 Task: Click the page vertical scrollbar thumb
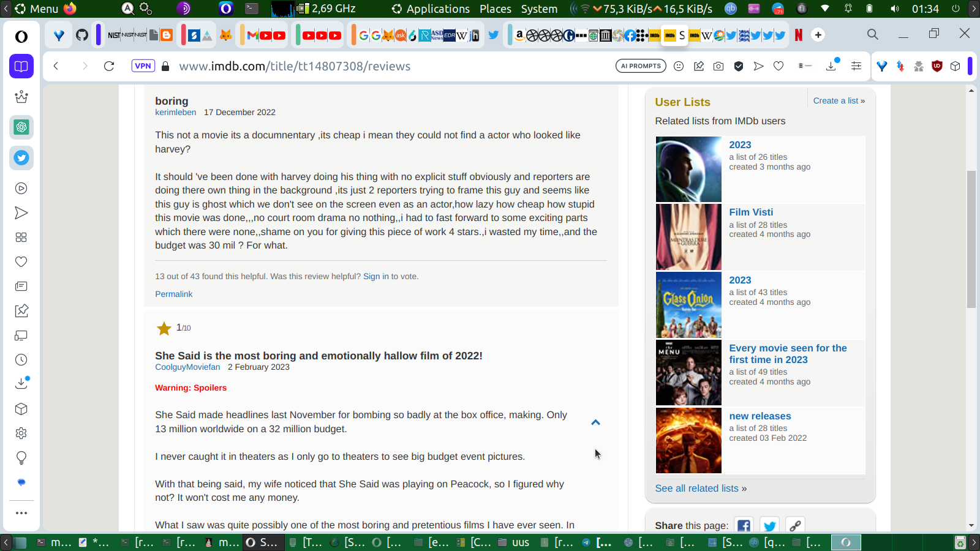[x=971, y=239]
